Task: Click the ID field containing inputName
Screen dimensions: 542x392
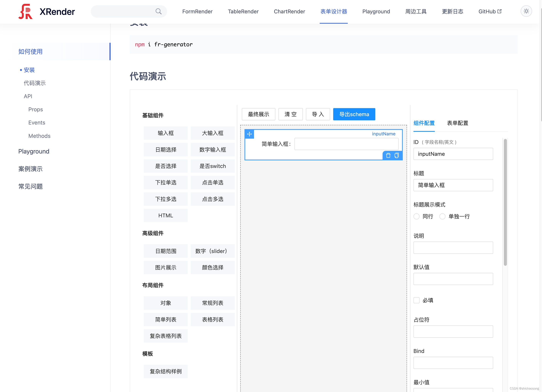Action: click(453, 154)
